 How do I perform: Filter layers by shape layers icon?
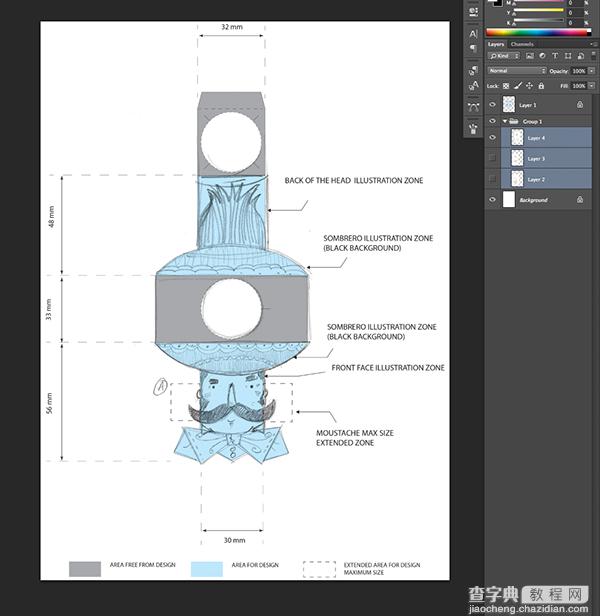[568, 56]
